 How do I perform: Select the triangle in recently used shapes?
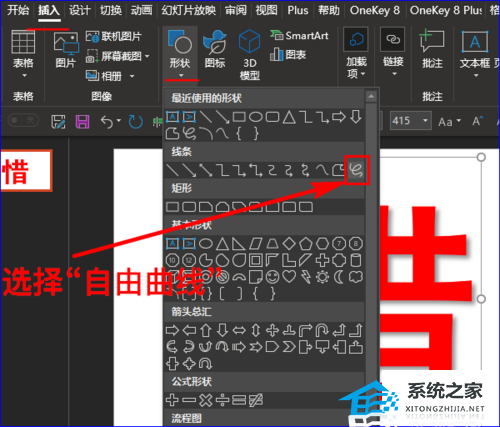point(289,117)
